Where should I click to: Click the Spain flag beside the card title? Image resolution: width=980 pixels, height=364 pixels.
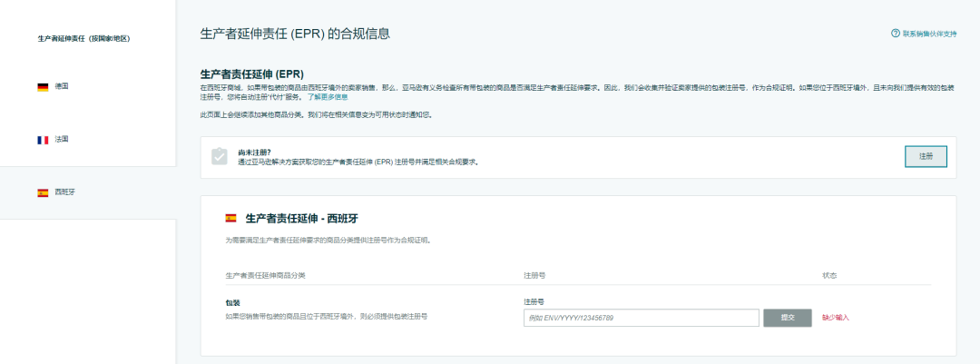(x=230, y=218)
